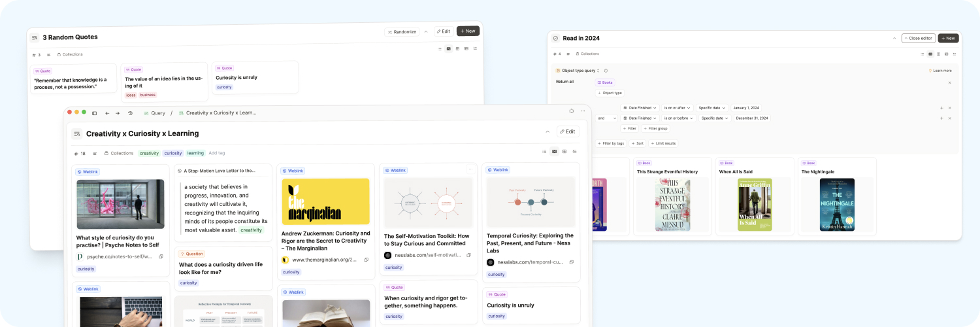
Task: Delete the December 31, 2024 filter row
Action: pyautogui.click(x=949, y=118)
